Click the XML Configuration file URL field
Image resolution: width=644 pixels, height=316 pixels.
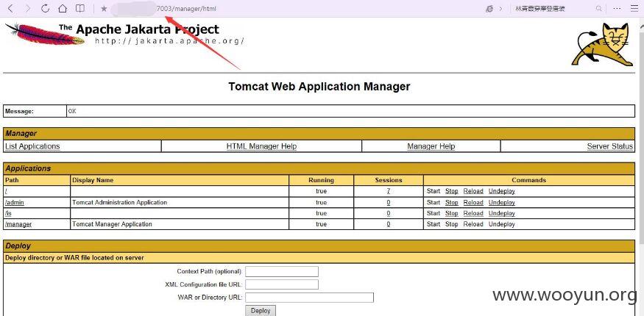[x=282, y=284]
